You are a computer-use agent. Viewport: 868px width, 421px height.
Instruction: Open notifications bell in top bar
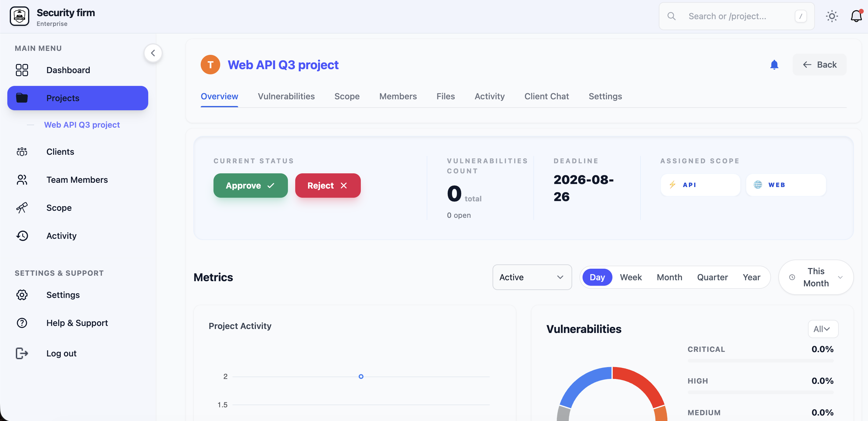point(856,16)
